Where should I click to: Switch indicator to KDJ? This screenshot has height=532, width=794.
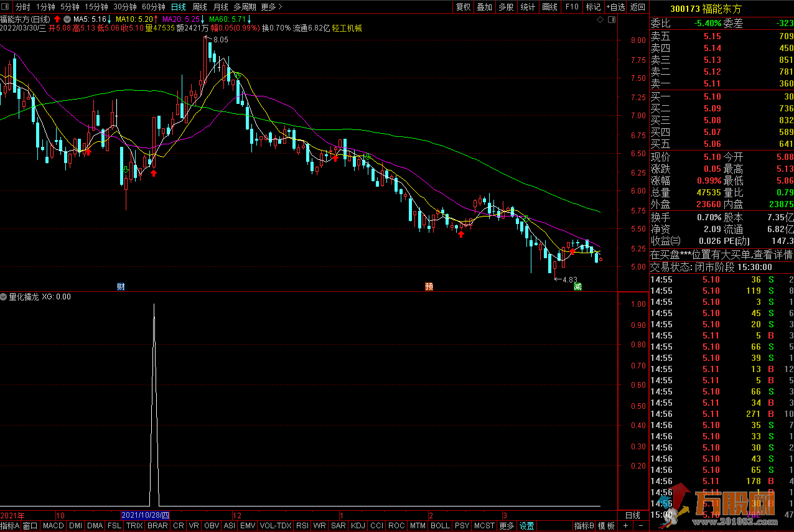pyautogui.click(x=358, y=526)
